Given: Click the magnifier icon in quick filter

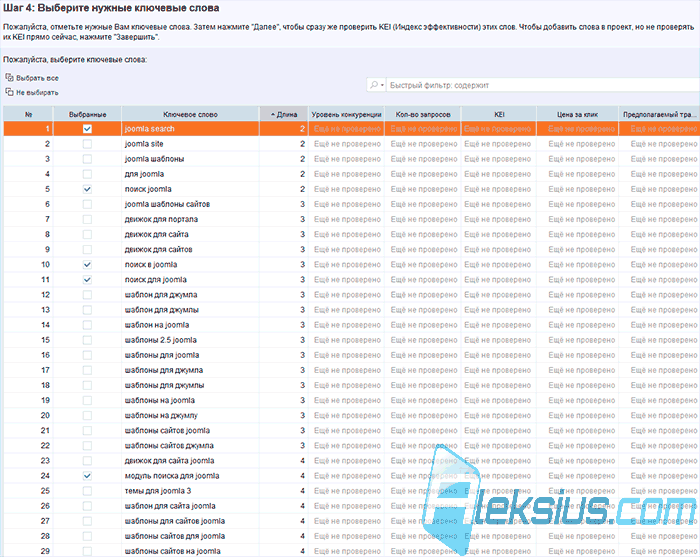Looking at the screenshot, I should point(374,85).
